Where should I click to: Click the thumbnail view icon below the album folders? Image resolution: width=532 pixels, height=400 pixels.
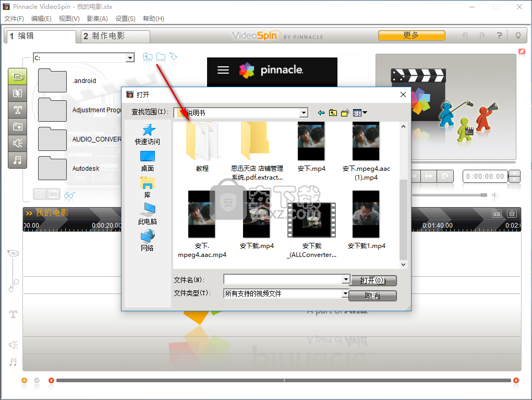[x=53, y=194]
